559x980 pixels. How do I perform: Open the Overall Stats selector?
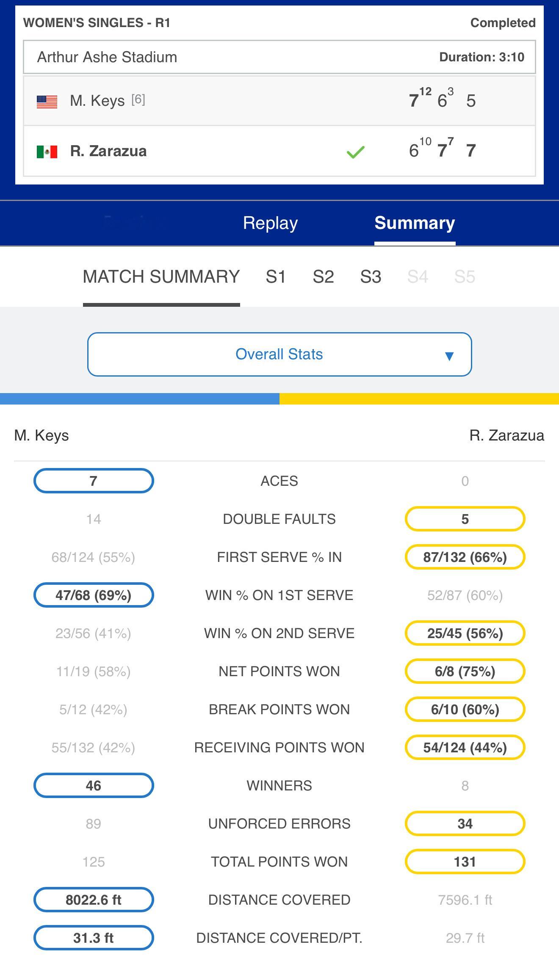pos(279,354)
